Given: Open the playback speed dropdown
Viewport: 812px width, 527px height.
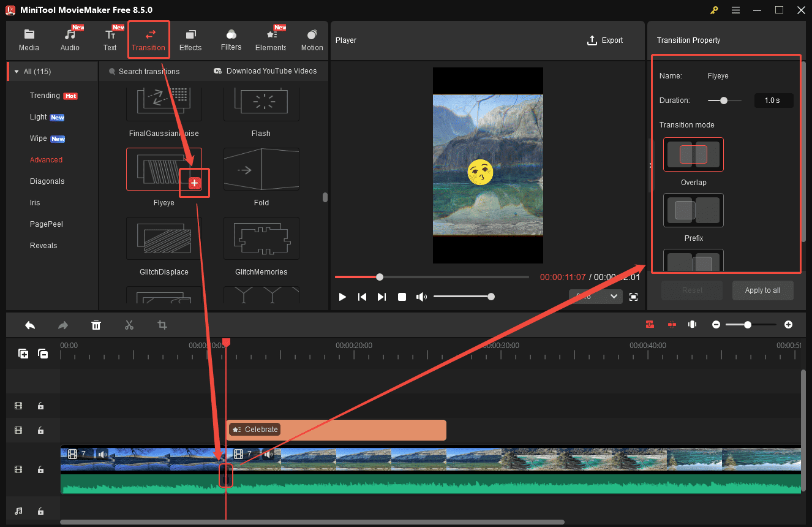Looking at the screenshot, I should (x=595, y=296).
